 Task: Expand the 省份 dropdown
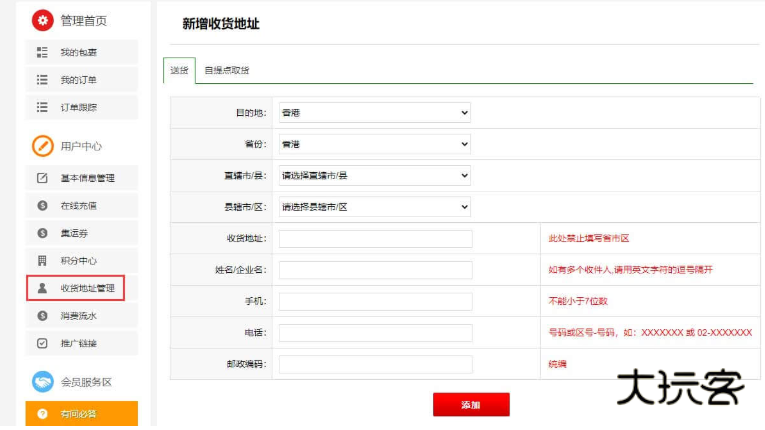click(373, 144)
